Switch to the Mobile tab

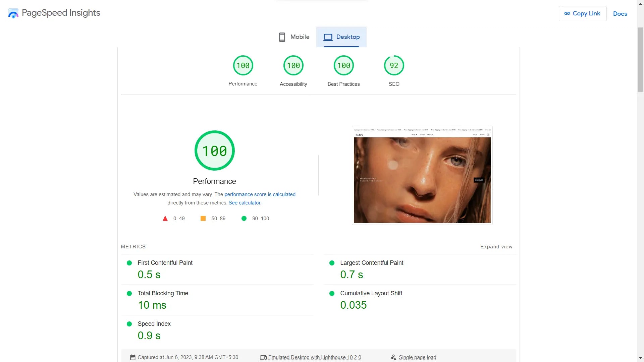(294, 37)
